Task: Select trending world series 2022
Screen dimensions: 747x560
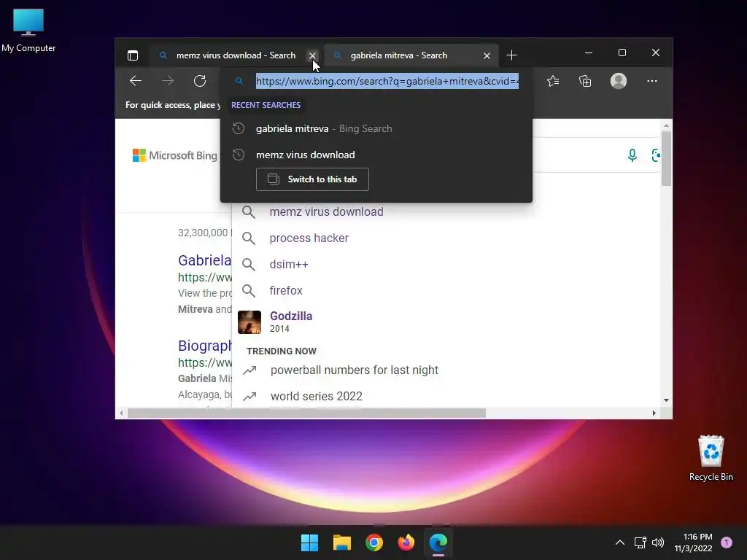Action: (x=317, y=396)
